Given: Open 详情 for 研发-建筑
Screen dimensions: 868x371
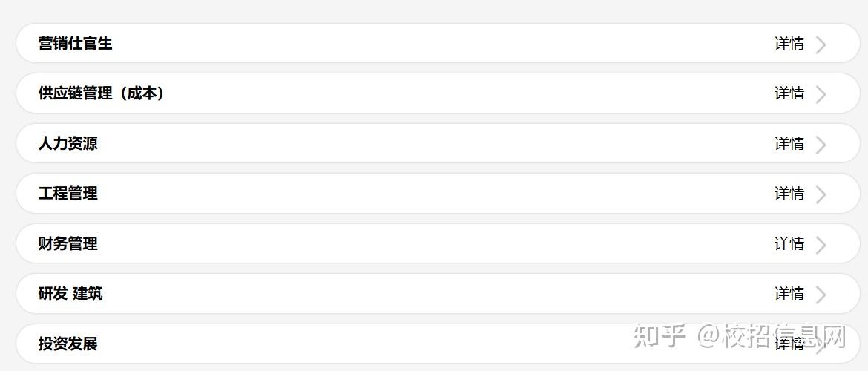Looking at the screenshot, I should (x=789, y=294).
